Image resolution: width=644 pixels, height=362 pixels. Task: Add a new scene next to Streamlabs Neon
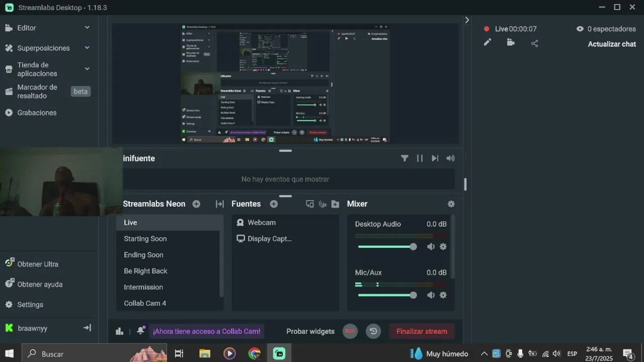196,204
